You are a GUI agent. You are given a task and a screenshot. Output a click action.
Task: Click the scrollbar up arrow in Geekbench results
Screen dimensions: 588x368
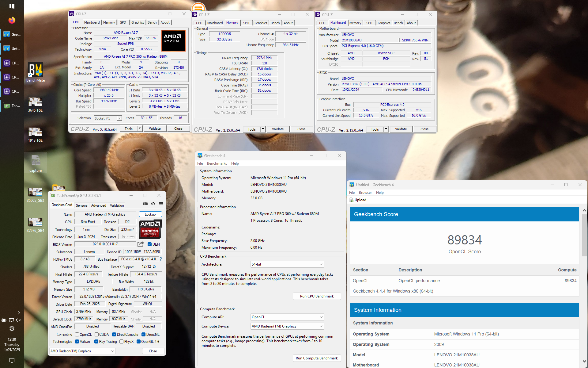point(584,211)
